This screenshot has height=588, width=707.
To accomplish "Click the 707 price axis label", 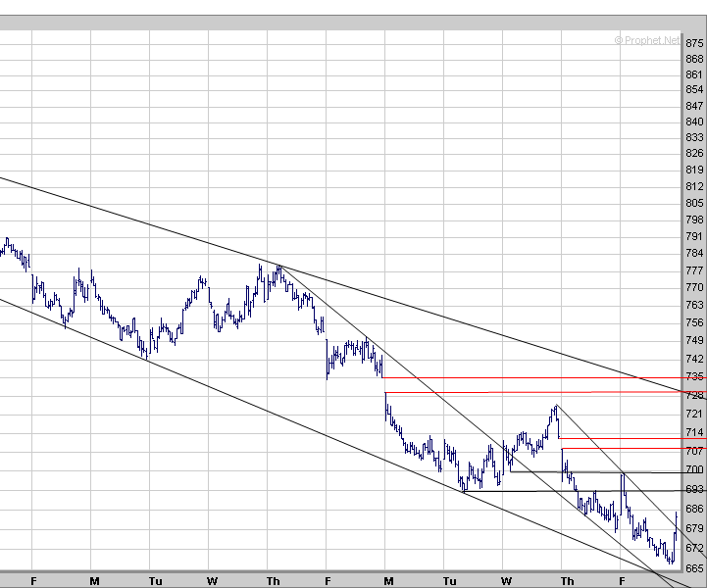I will click(694, 451).
